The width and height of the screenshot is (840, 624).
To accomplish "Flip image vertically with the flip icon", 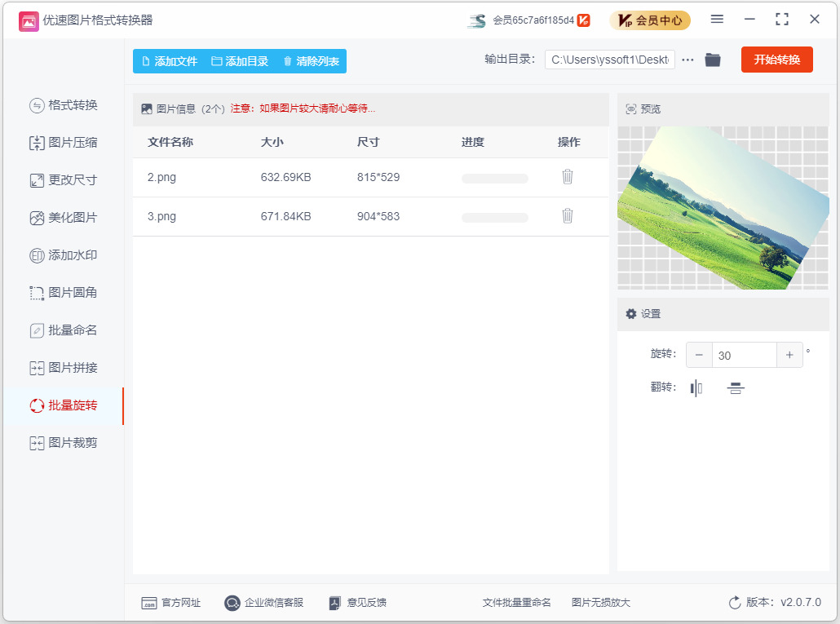I will click(736, 387).
